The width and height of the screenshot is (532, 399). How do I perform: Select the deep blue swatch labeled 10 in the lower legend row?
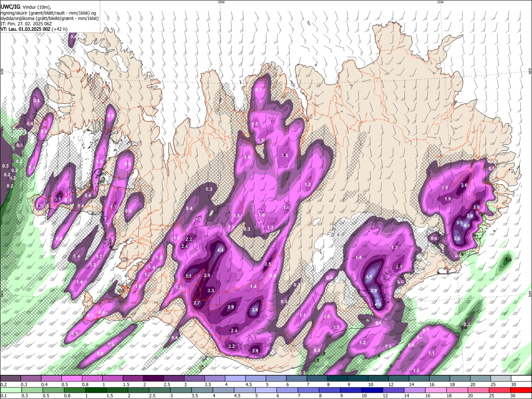372,390
